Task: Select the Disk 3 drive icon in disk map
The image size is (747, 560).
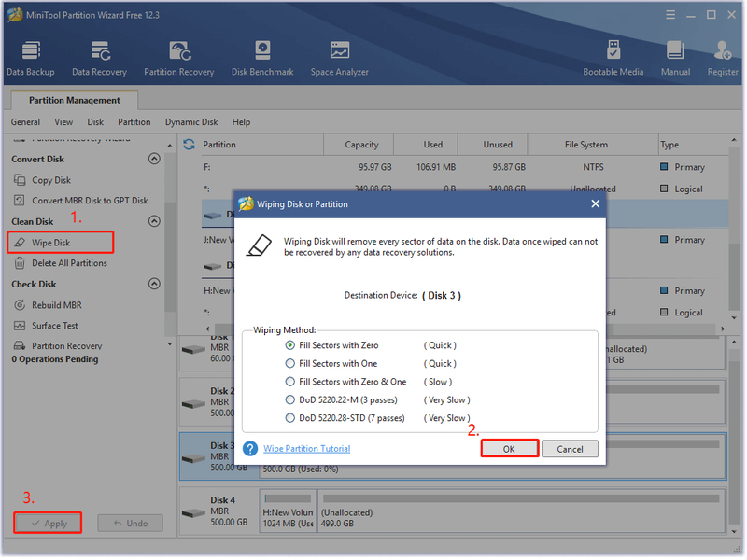Action: pyautogui.click(x=193, y=458)
